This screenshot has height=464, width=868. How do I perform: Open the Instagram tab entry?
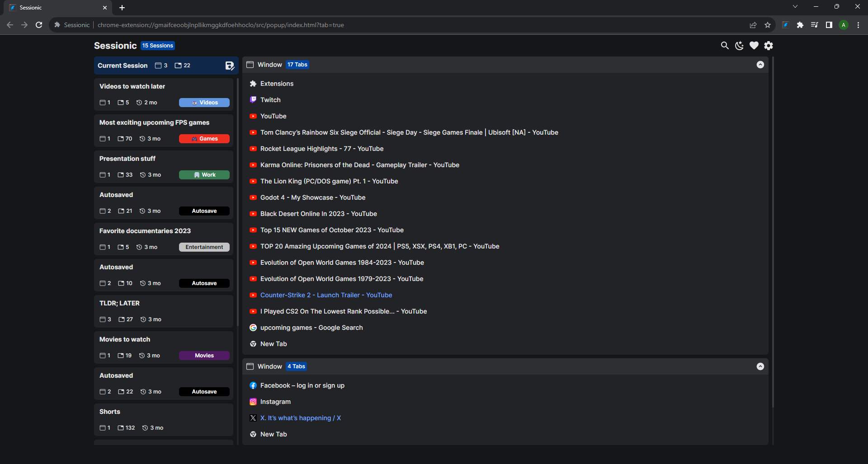pyautogui.click(x=275, y=402)
